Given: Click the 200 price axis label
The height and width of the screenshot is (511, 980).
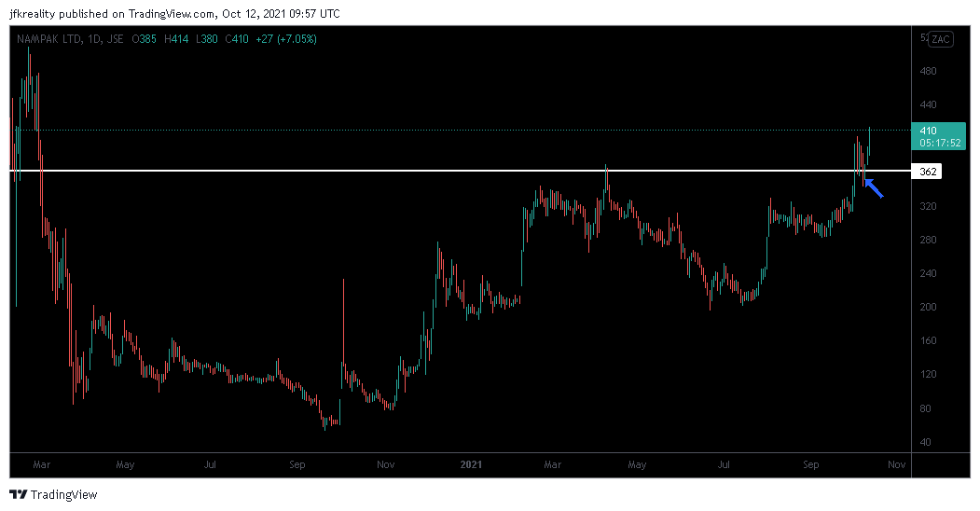Looking at the screenshot, I should click(x=929, y=308).
